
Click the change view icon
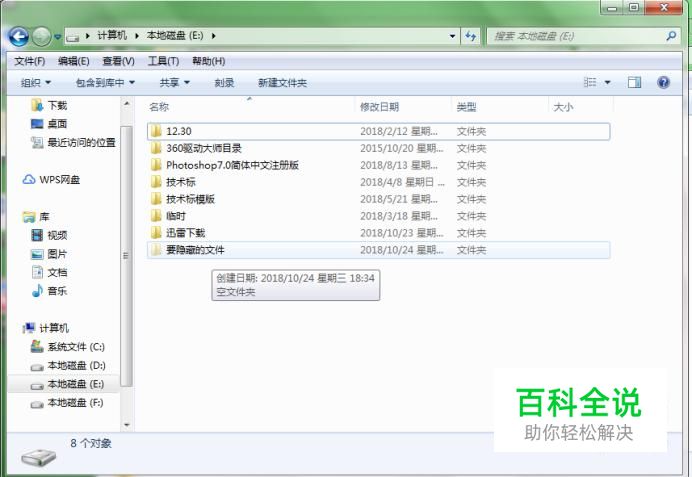click(x=590, y=82)
